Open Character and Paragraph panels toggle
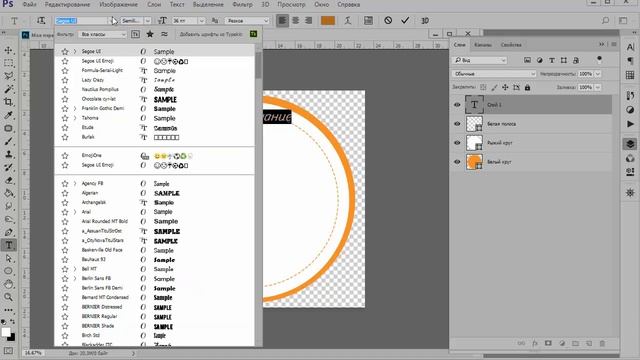Image resolution: width=640 pixels, height=360 pixels. pos(368,20)
